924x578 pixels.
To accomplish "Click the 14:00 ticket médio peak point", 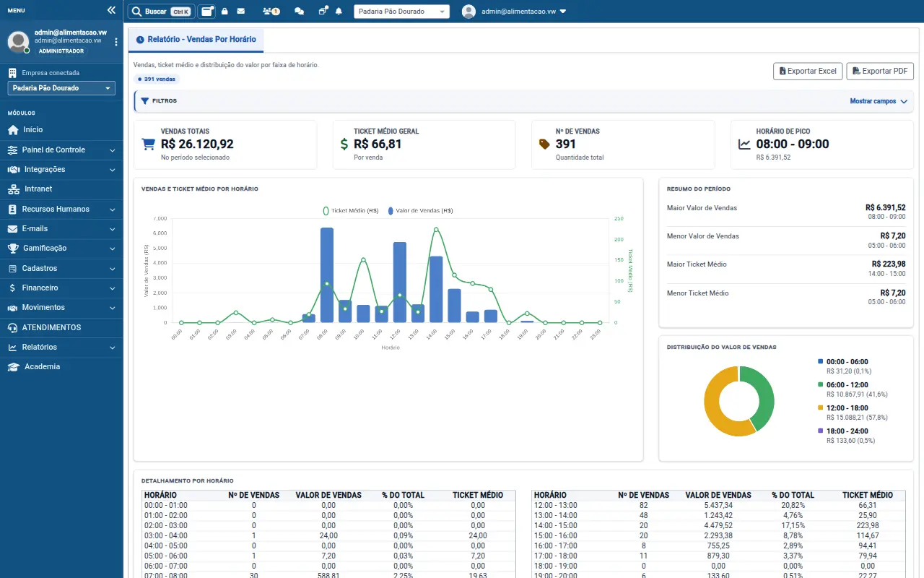I will (x=437, y=229).
